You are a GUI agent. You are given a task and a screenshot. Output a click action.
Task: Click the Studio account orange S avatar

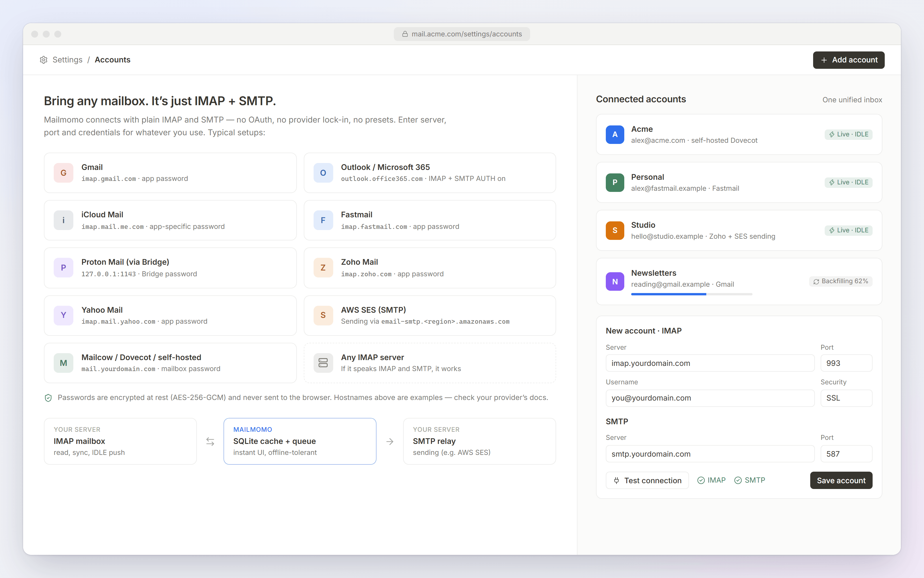(x=615, y=231)
